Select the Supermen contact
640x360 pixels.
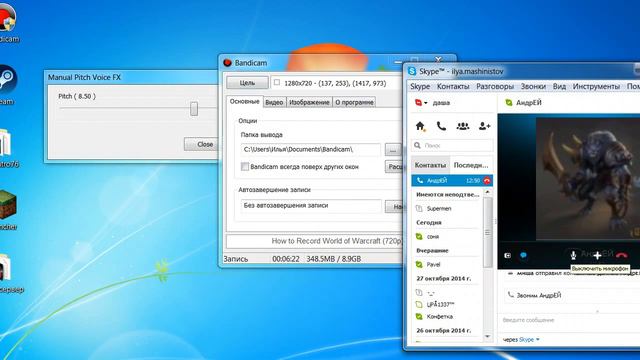(x=447, y=209)
